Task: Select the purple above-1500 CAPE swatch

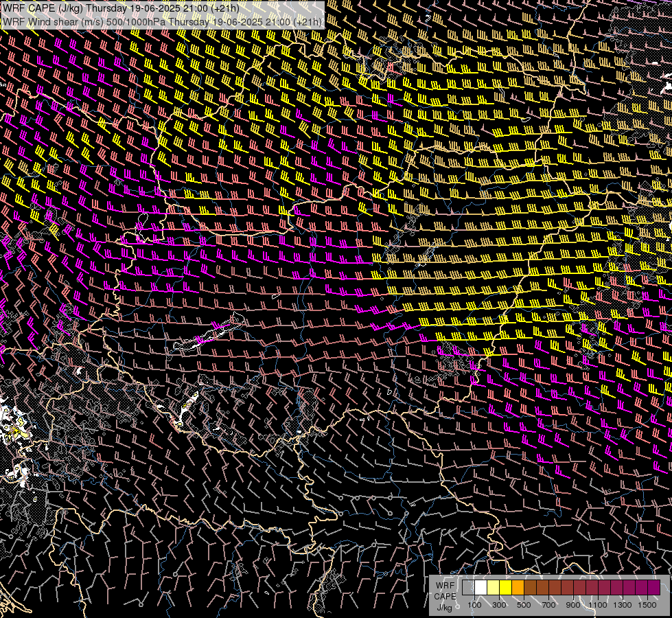Action: tap(654, 587)
